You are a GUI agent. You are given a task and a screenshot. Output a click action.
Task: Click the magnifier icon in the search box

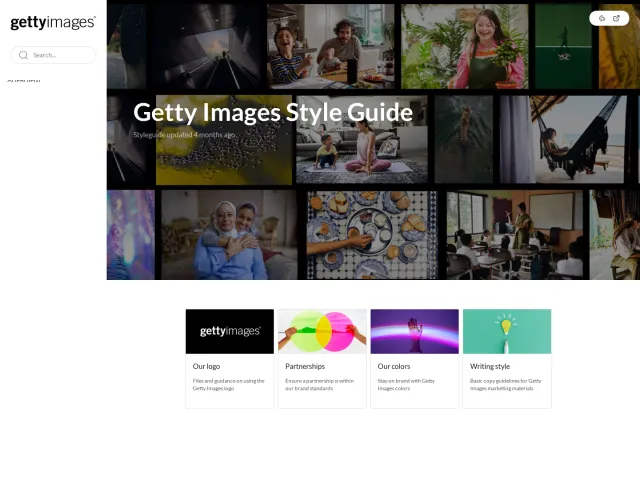point(23,55)
